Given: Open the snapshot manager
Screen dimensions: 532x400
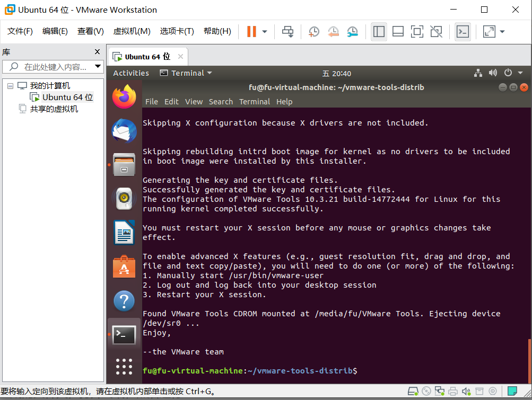Looking at the screenshot, I should pos(352,32).
